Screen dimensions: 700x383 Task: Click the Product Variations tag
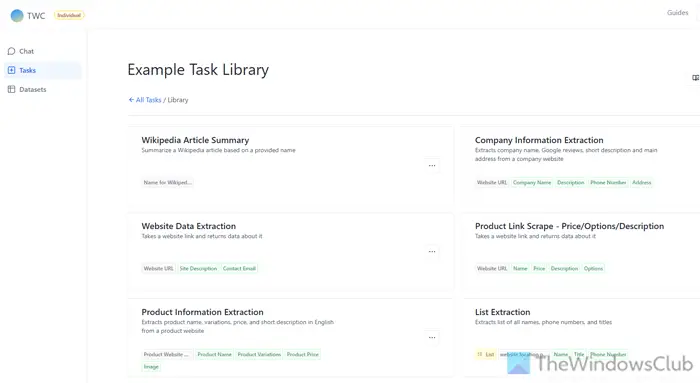pyautogui.click(x=259, y=354)
